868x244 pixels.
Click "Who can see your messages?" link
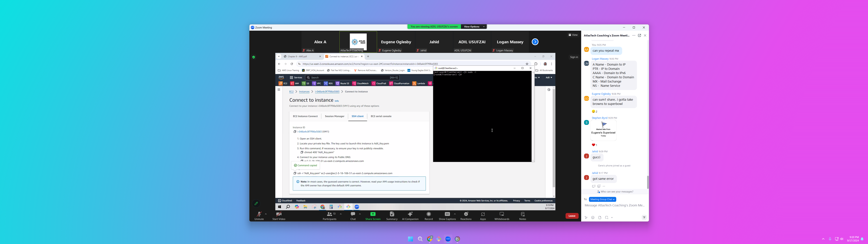point(617,192)
